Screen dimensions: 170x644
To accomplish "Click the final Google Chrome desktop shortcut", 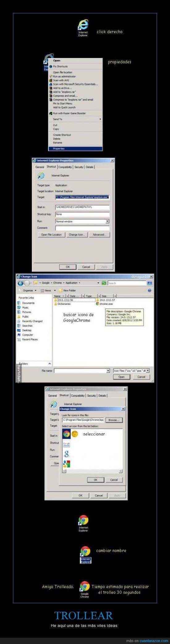I will [x=84, y=590].
